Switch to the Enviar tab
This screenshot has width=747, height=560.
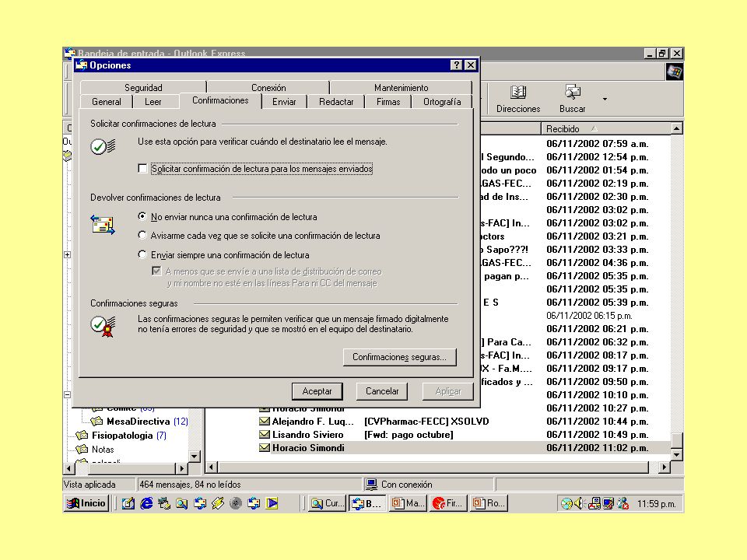pos(284,101)
